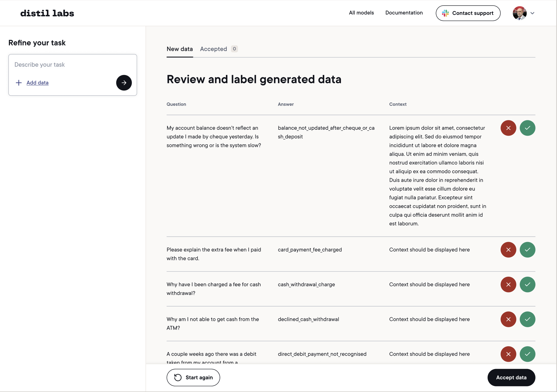Approve the cash_withdrawal_charge row
The height and width of the screenshot is (392, 557).
(x=527, y=284)
